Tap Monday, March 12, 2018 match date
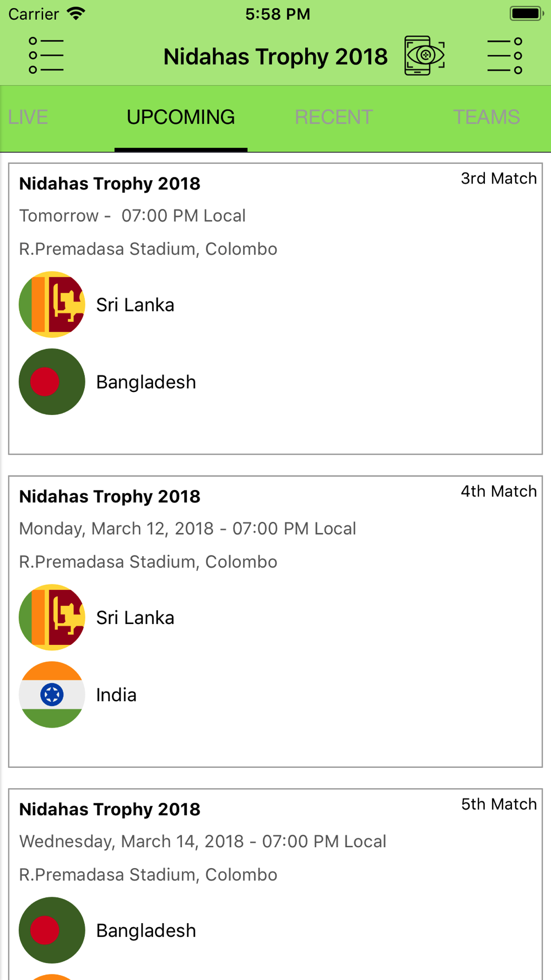 tap(116, 529)
